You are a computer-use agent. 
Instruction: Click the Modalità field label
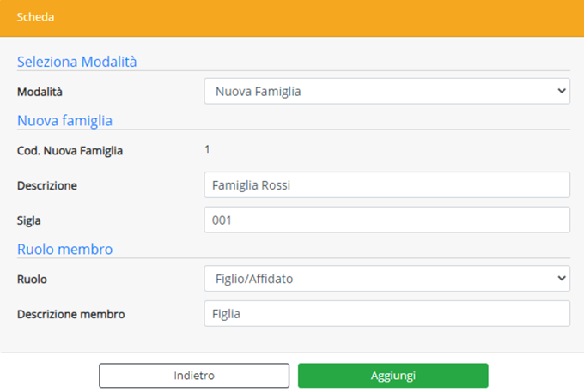coord(40,91)
